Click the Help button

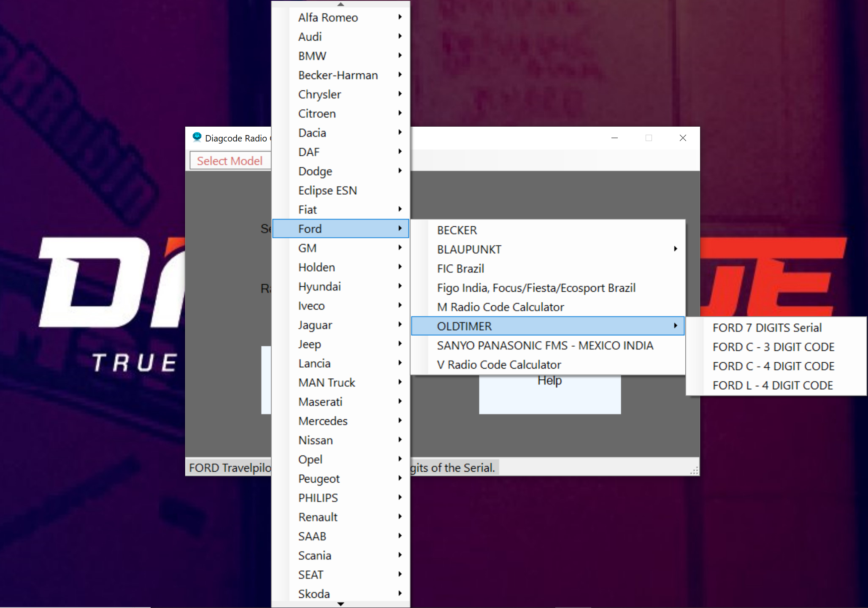click(x=550, y=394)
